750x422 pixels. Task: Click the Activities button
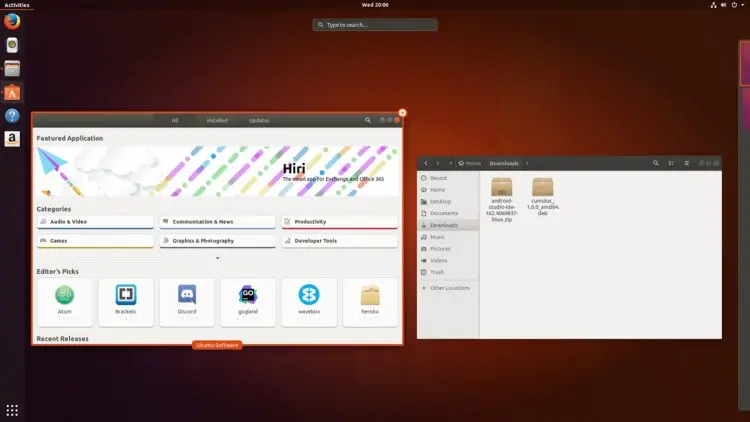17,5
